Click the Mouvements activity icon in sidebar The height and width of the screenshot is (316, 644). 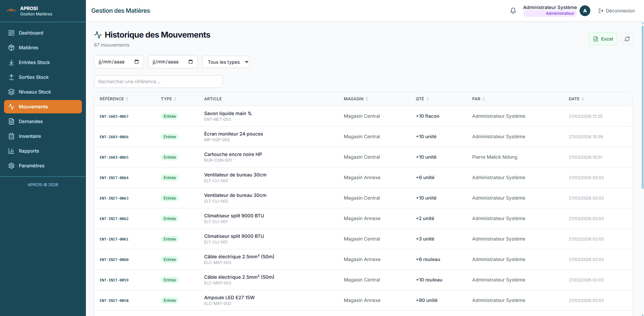11,107
